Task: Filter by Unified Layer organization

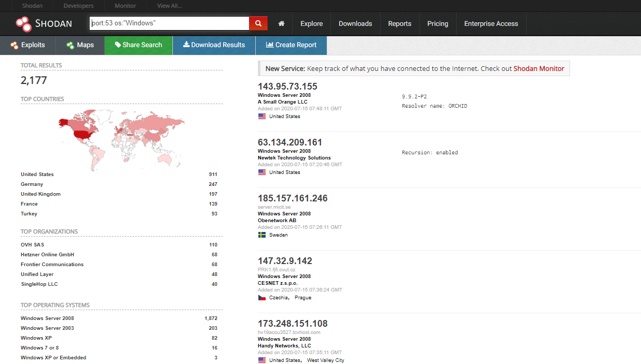Action: pos(37,274)
